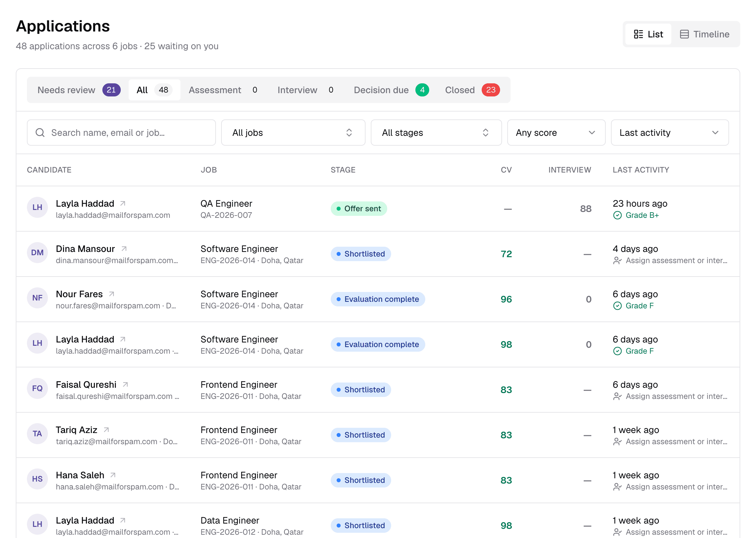Click the LAST ACTIVITY column header
The image size is (756, 538).
(641, 170)
